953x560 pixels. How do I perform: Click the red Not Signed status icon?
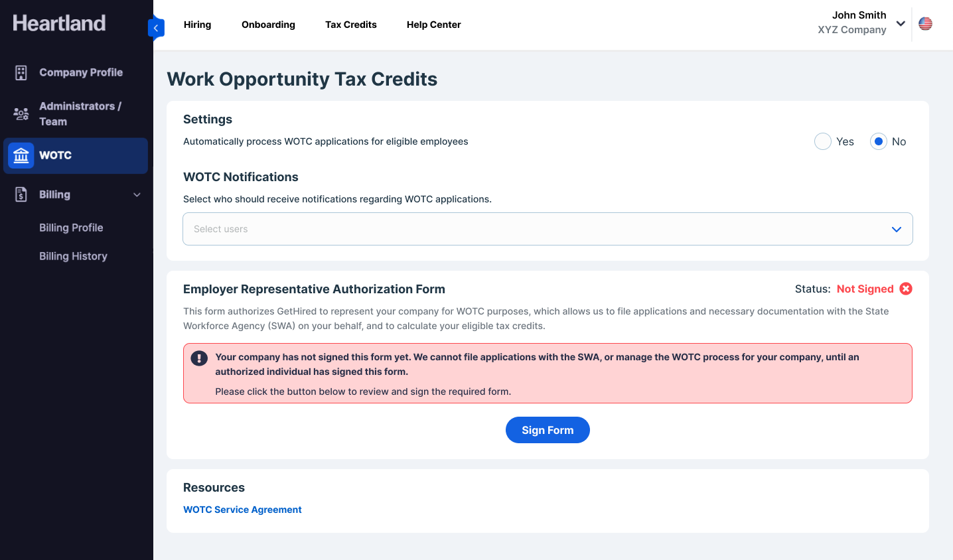click(906, 289)
